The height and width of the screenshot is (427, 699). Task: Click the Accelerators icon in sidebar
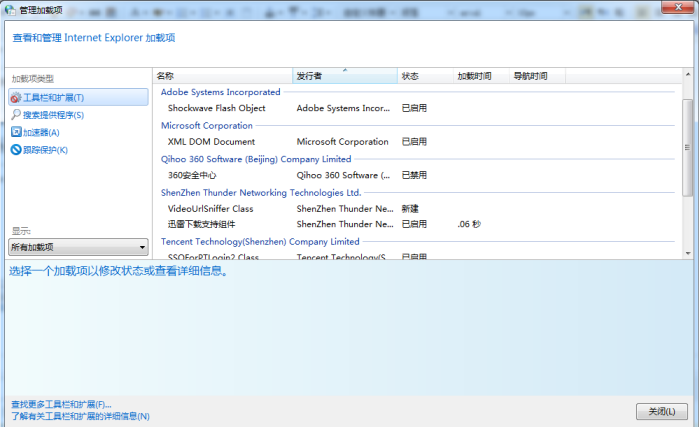pos(15,132)
